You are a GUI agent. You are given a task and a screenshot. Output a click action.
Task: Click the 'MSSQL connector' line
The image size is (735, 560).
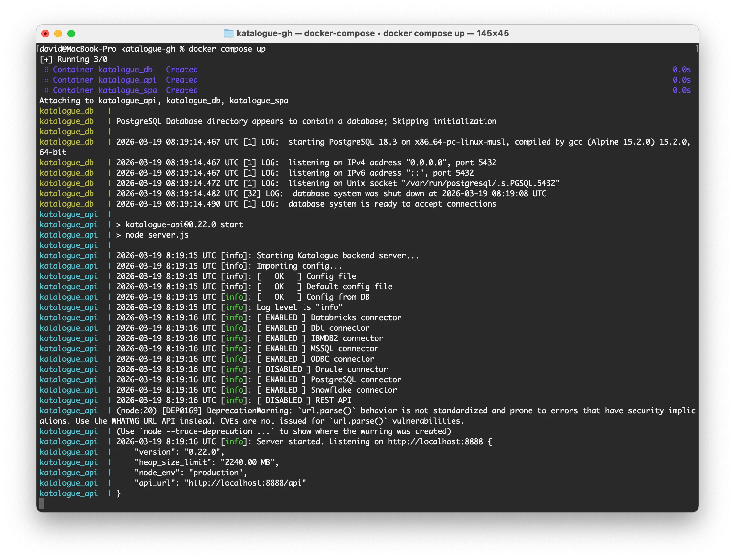(209, 349)
